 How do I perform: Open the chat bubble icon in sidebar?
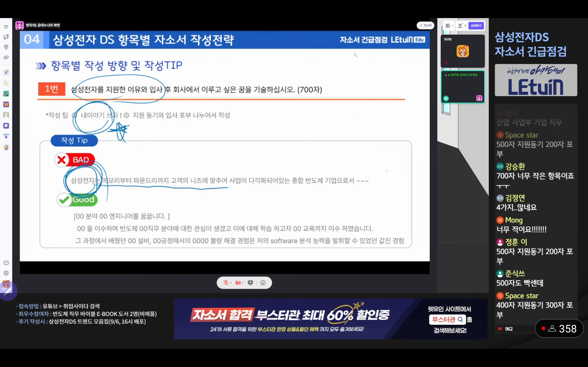pyautogui.click(x=6, y=263)
